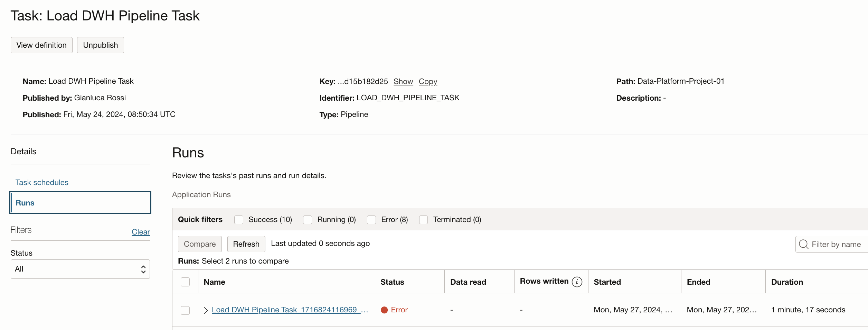Screen dimensions: 868x330
Task: Enable the Error (8) quick filter
Action: click(x=371, y=220)
